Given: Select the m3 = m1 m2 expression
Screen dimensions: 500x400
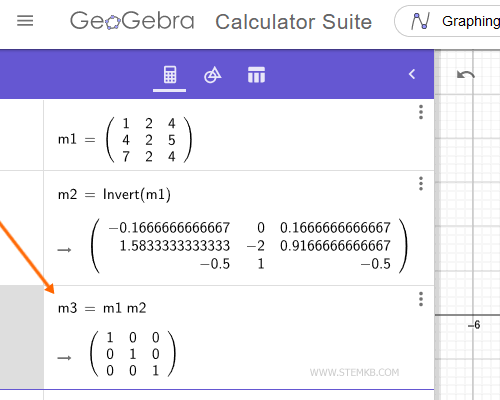Looking at the screenshot, I should point(102,308).
